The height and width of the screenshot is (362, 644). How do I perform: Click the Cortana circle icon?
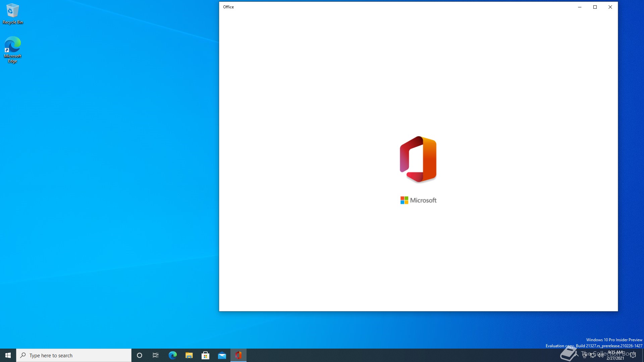(140, 355)
